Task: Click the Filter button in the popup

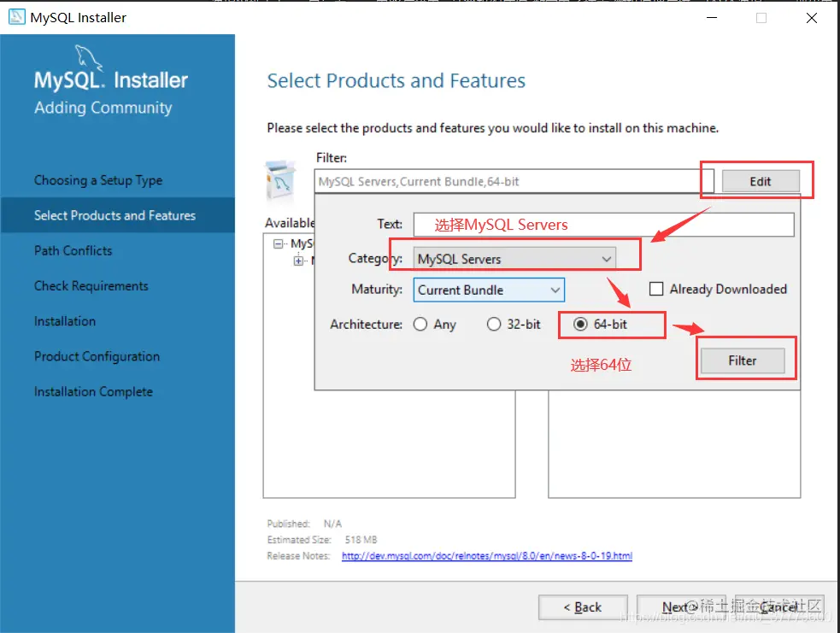Action: (742, 360)
